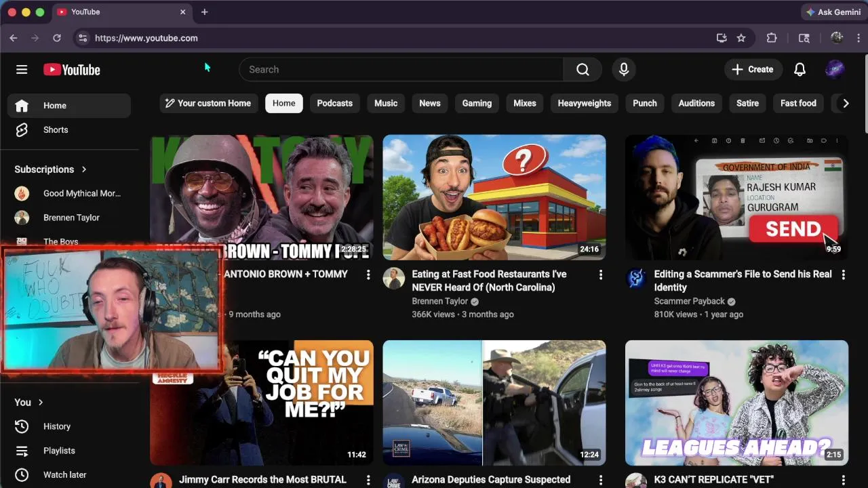Open fast food restaurant video thumbnail

point(494,197)
